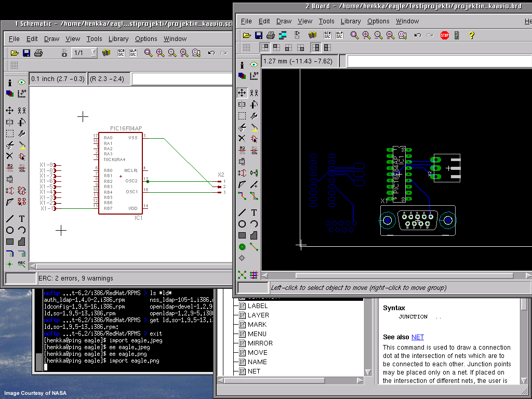Open the yellow question mark Help icon
The image size is (532, 399).
tap(471, 35)
